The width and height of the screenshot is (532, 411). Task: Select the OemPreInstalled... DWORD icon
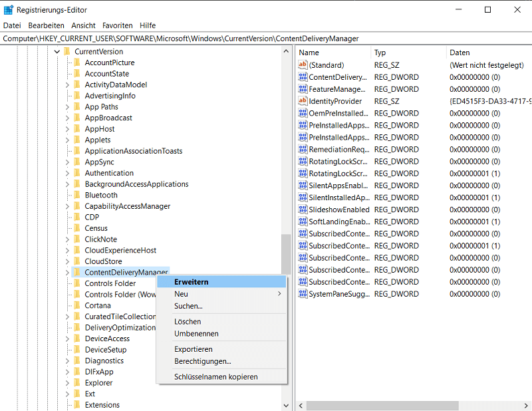point(303,113)
